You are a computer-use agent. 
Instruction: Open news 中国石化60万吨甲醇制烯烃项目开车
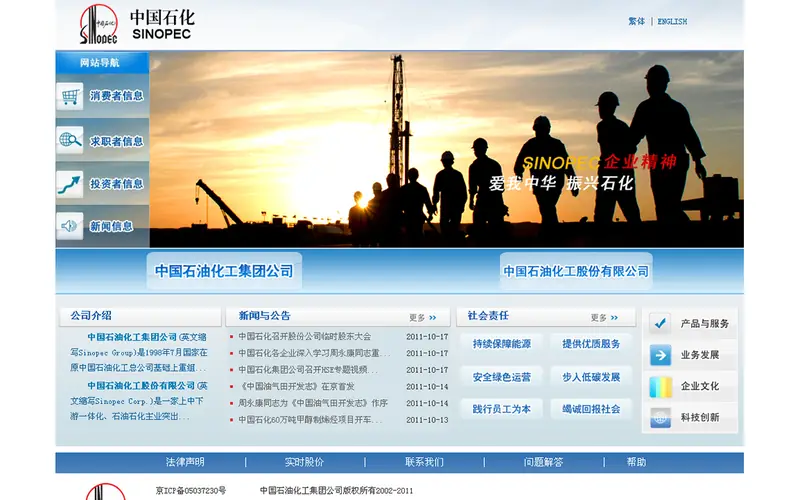(x=310, y=420)
